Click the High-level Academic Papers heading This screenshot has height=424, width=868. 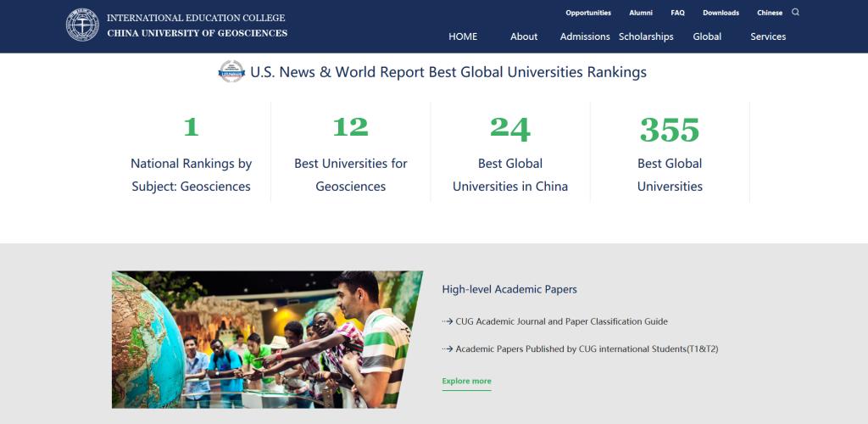509,289
